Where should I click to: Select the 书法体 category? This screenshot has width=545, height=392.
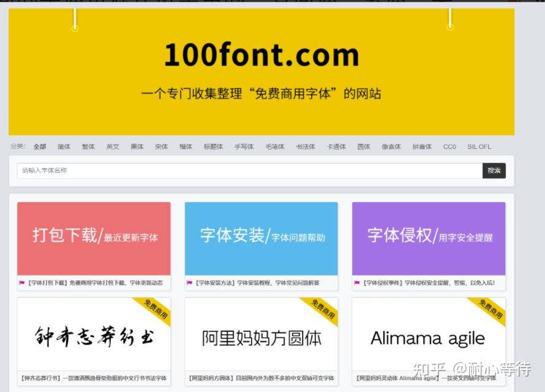pyautogui.click(x=306, y=146)
